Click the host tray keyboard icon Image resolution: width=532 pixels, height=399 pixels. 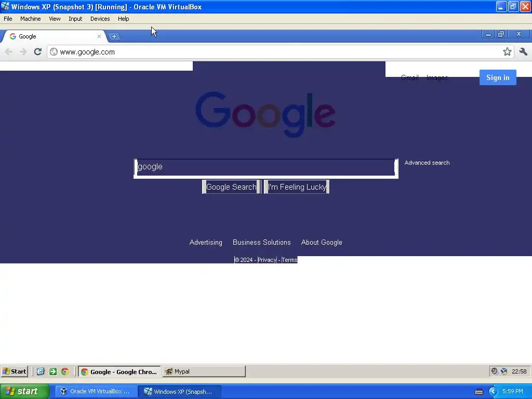(x=478, y=392)
